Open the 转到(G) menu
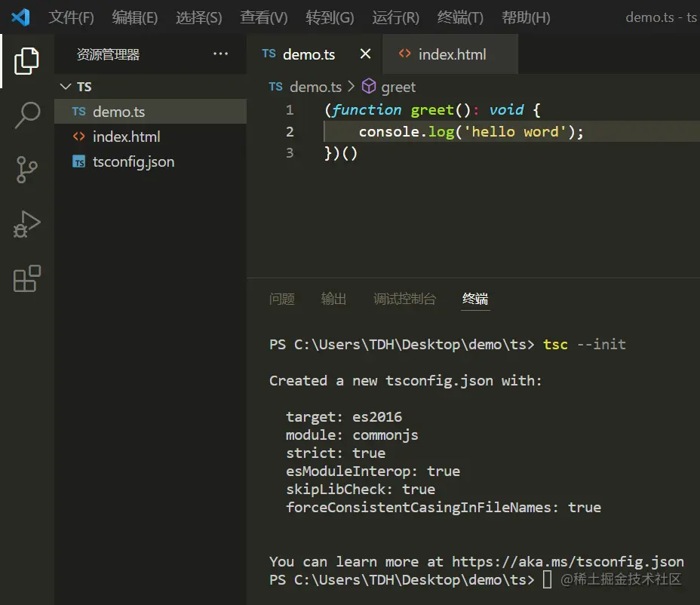700x605 pixels. coord(330,17)
